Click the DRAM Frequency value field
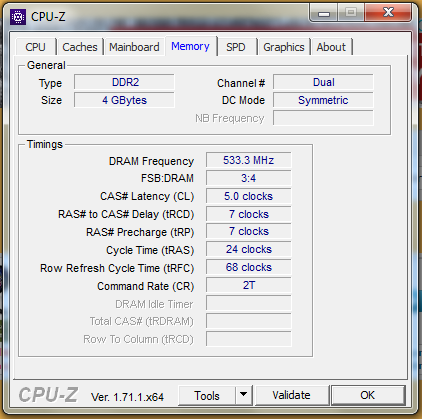Image resolution: width=422 pixels, height=419 pixels. tap(248, 160)
